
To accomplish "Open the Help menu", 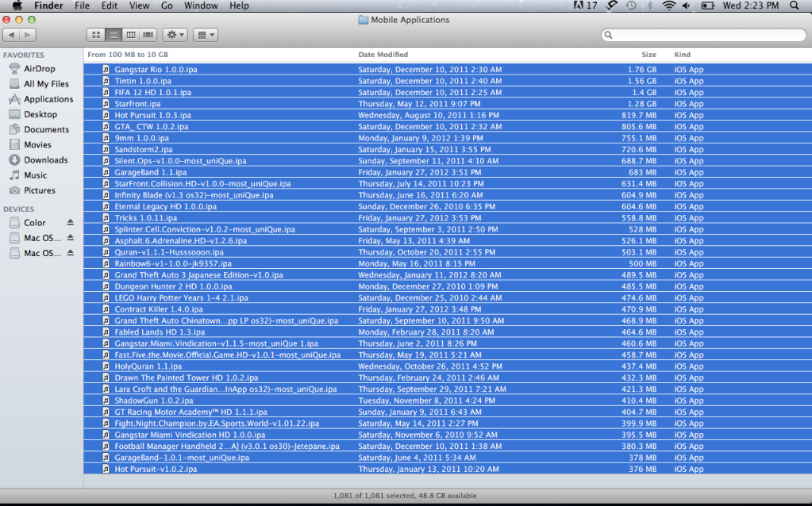I will [239, 6].
